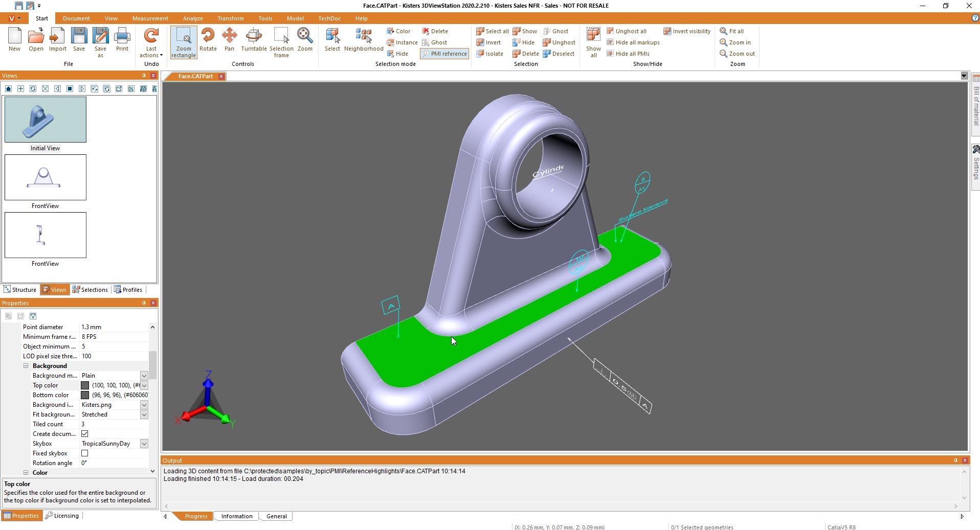Select the Rotate control
The width and height of the screenshot is (980, 530).
click(x=208, y=39)
